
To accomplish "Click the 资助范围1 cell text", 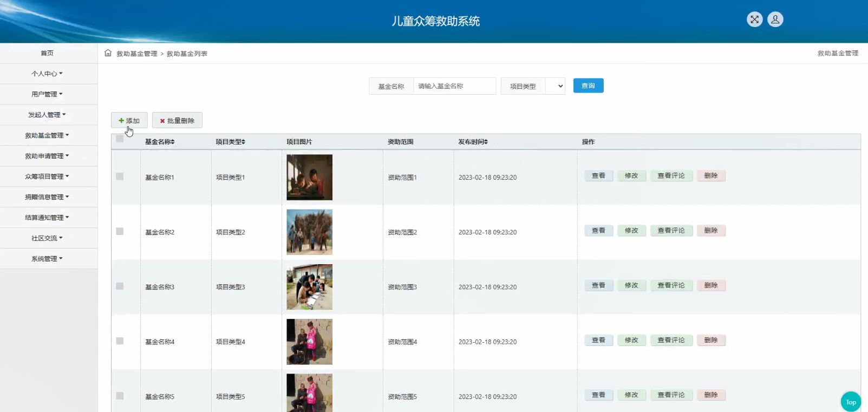I will coord(402,178).
